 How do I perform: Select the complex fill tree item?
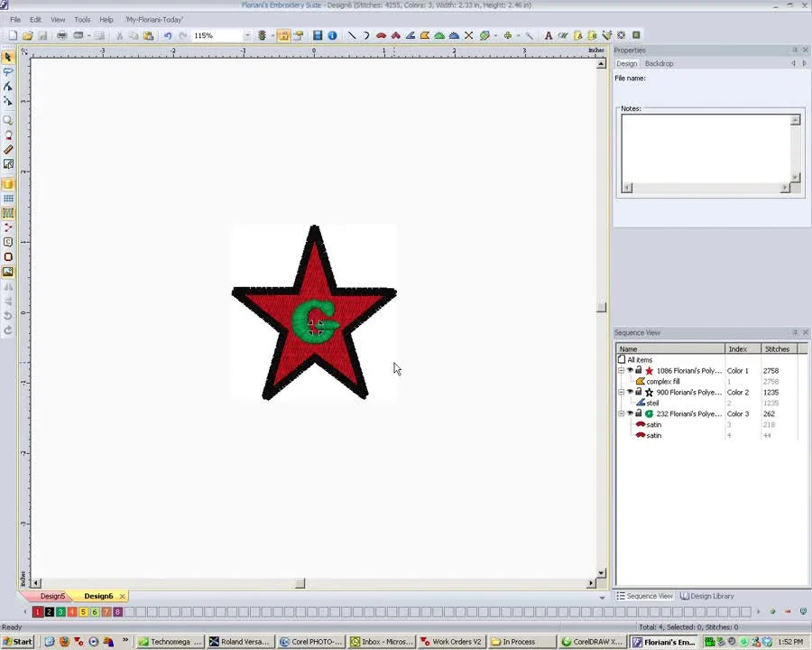pyautogui.click(x=662, y=382)
